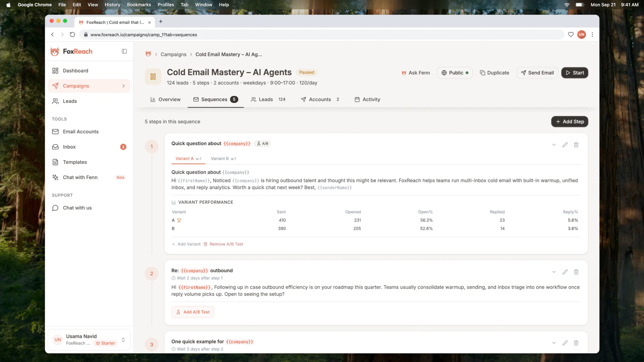Toggle the Public visibility setting

coord(455,73)
